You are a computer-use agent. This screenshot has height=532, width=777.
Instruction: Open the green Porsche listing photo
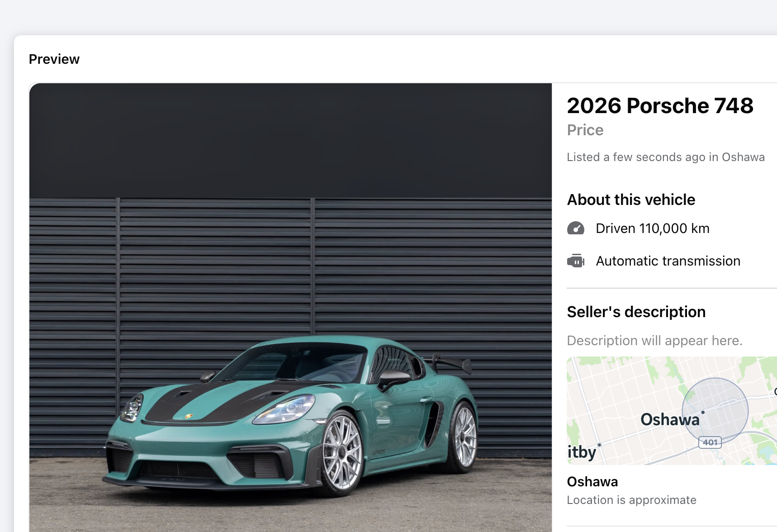(290, 308)
